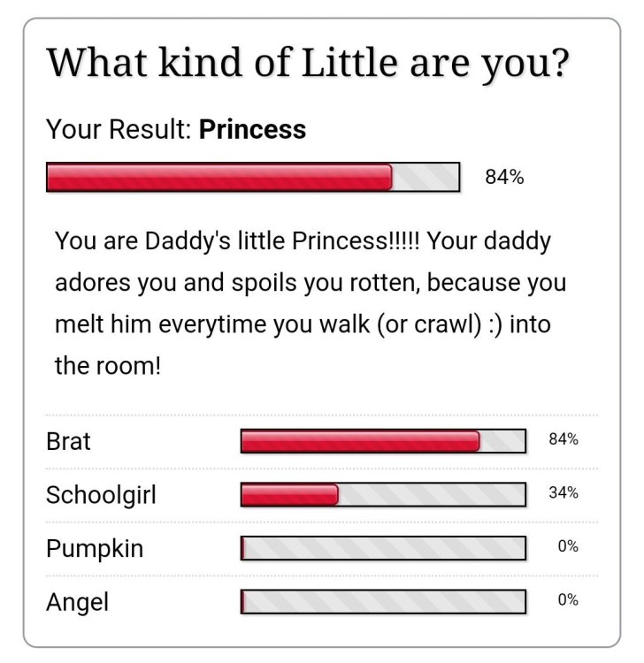Select the Schoolgirl category label
Viewport: 644px width, 663px height.
101,495
